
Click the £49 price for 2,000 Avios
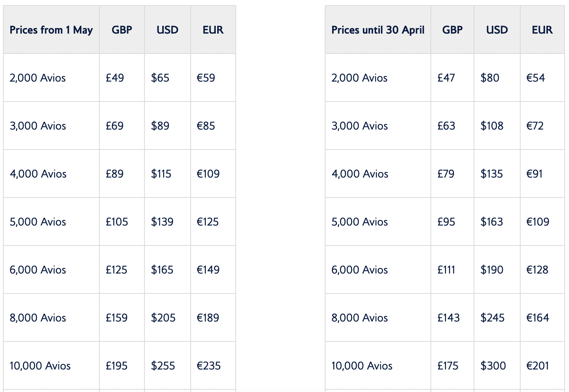(x=115, y=78)
